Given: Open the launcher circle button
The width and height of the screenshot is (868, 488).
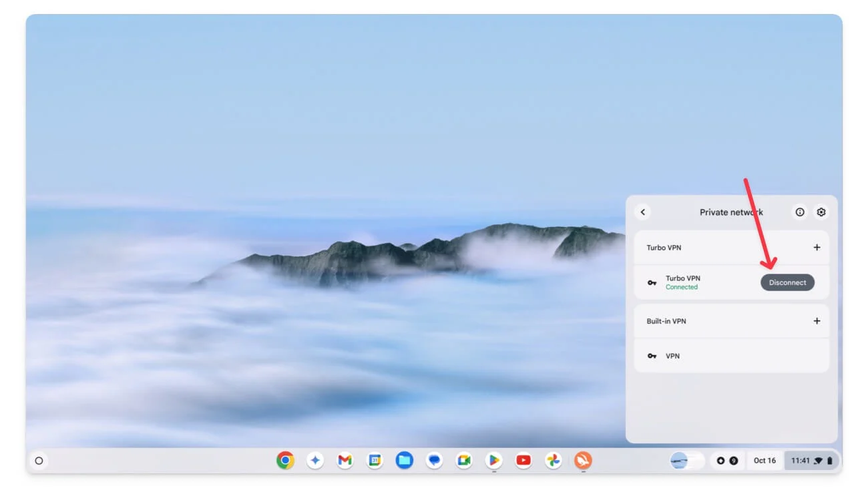Looking at the screenshot, I should [x=39, y=461].
